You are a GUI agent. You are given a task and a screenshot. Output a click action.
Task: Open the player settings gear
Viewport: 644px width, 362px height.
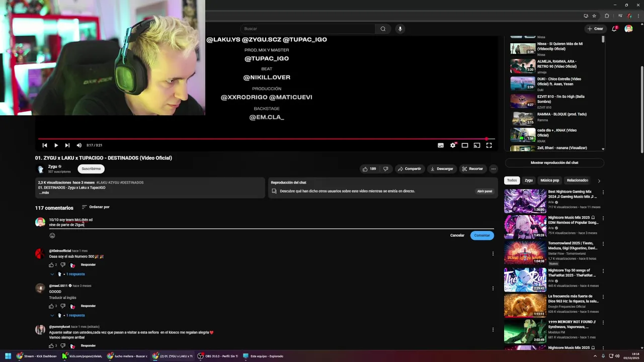point(453,145)
